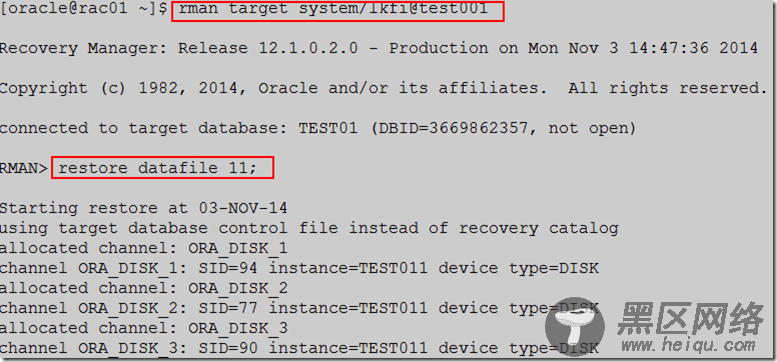Click the Starting restore at 03-NOV-14 line

click(143, 207)
